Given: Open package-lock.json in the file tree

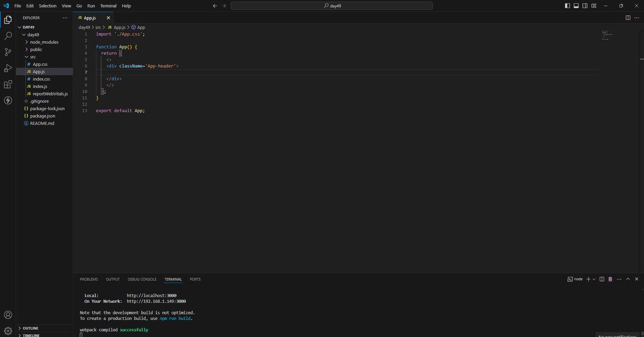Looking at the screenshot, I should click(x=45, y=108).
